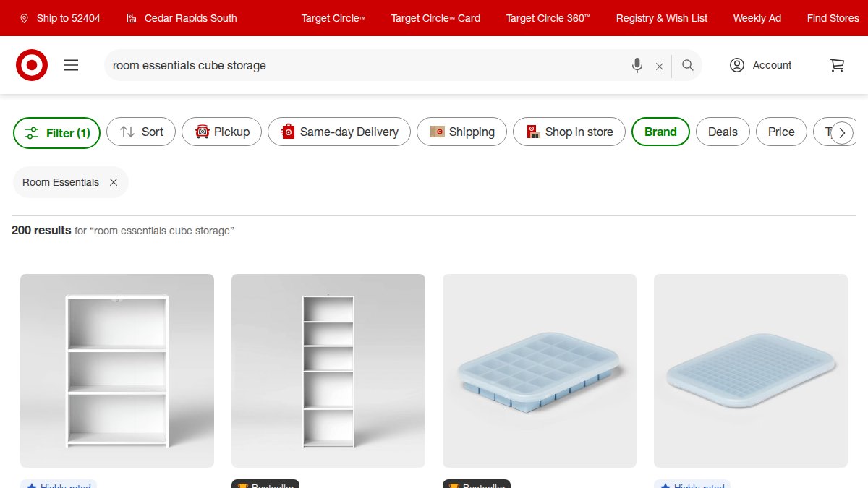Open the shopping cart
The width and height of the screenshot is (868, 488).
[x=837, y=65]
